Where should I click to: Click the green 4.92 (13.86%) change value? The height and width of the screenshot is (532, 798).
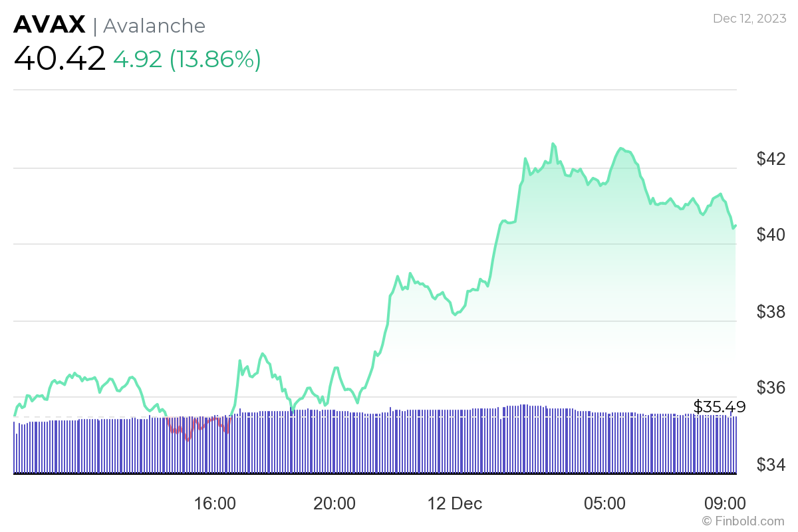187,59
